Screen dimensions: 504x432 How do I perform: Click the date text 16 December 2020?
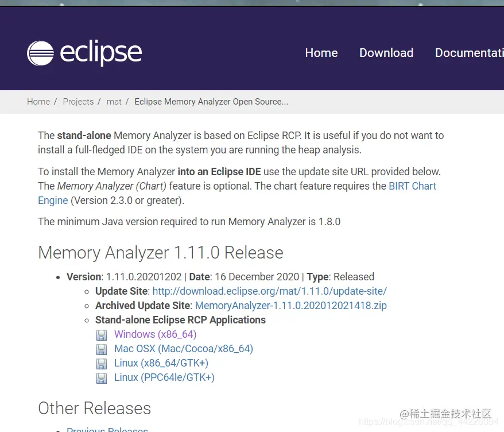(x=257, y=277)
